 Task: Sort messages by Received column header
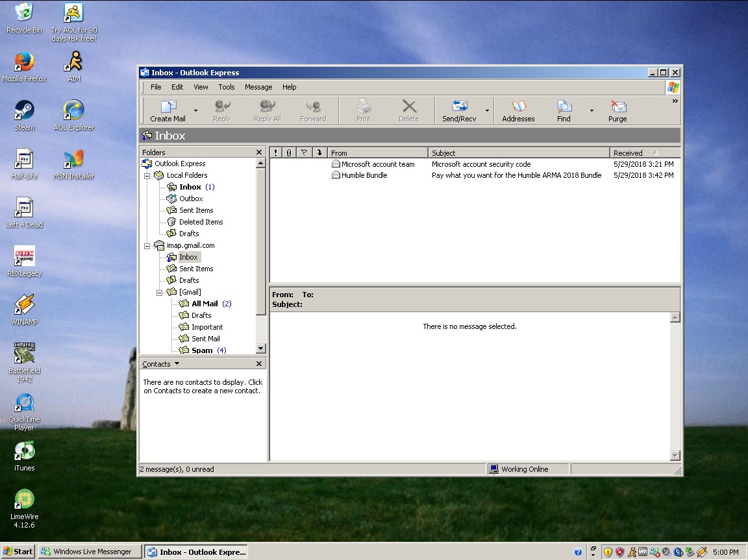point(628,153)
